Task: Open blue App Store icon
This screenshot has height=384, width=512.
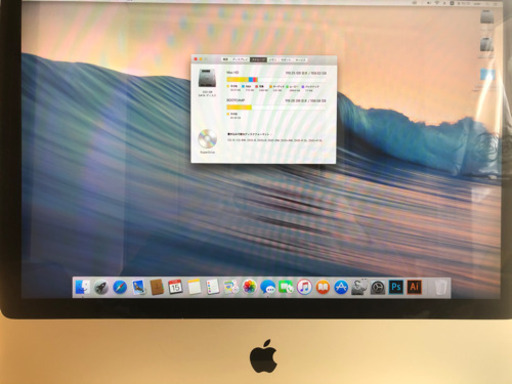Action: click(x=341, y=287)
